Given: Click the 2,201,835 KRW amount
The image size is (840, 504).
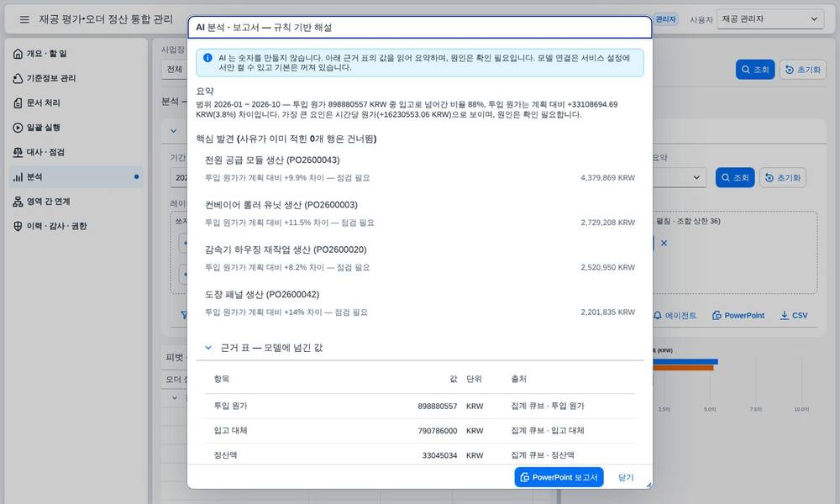Looking at the screenshot, I should click(x=607, y=312).
